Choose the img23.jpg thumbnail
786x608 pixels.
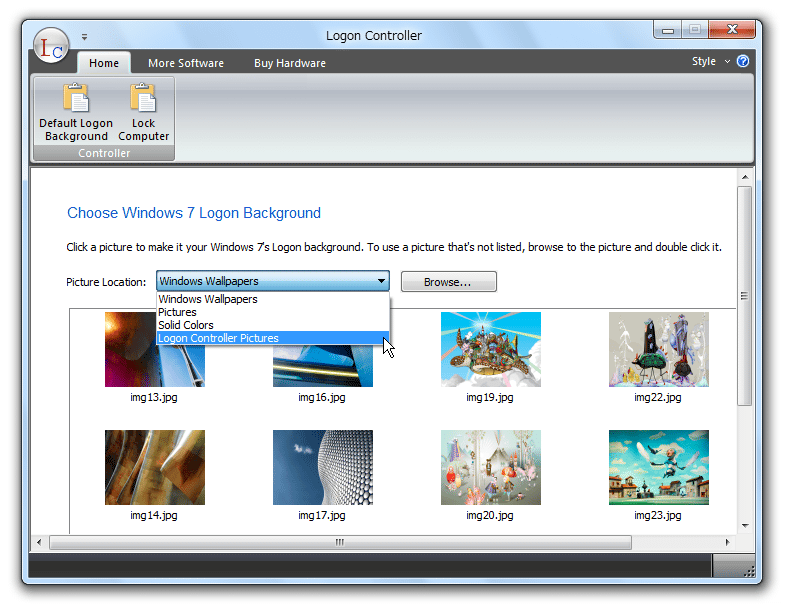659,467
